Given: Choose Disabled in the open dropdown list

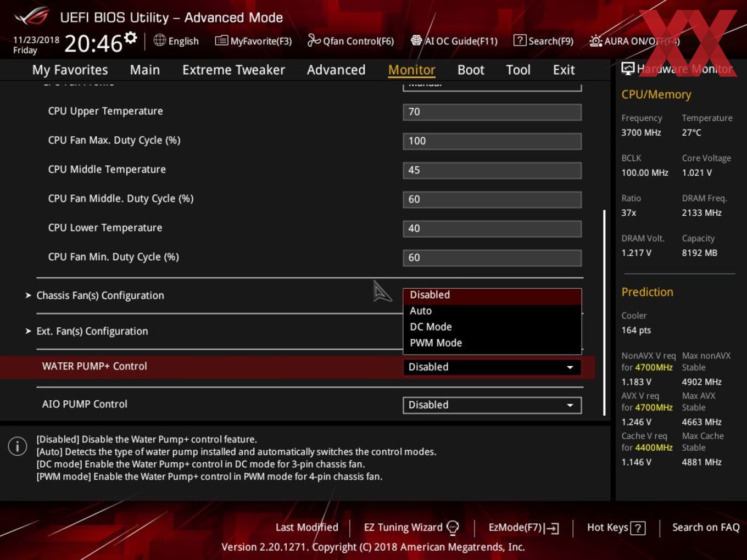Looking at the screenshot, I should tap(492, 295).
